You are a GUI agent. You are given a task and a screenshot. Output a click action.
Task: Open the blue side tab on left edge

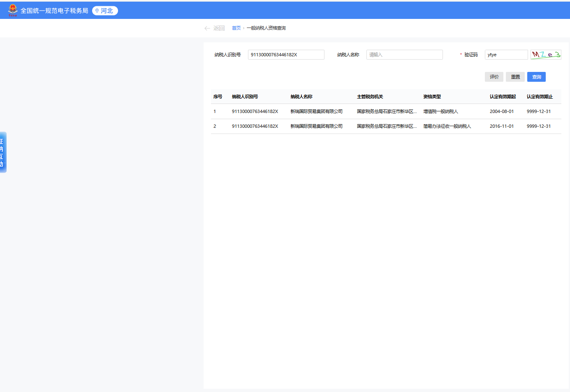tap(3, 152)
